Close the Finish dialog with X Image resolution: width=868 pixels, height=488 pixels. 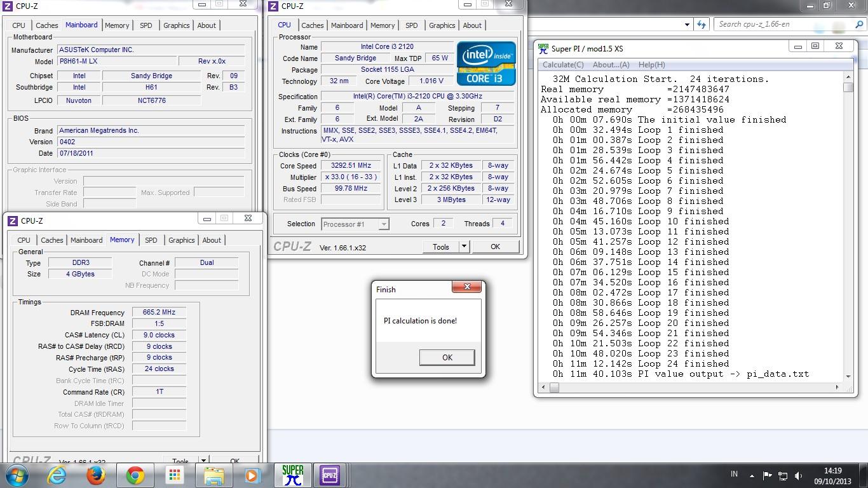click(x=467, y=287)
